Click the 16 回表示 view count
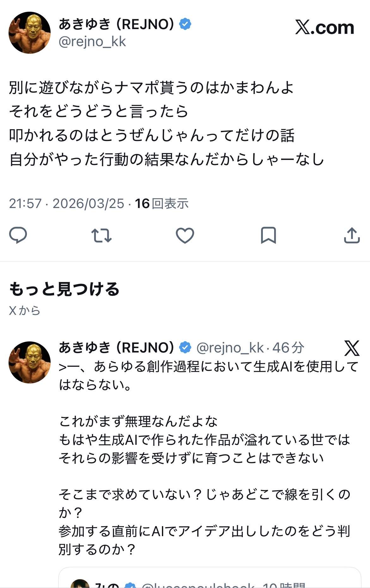The width and height of the screenshot is (370, 588). (x=162, y=204)
